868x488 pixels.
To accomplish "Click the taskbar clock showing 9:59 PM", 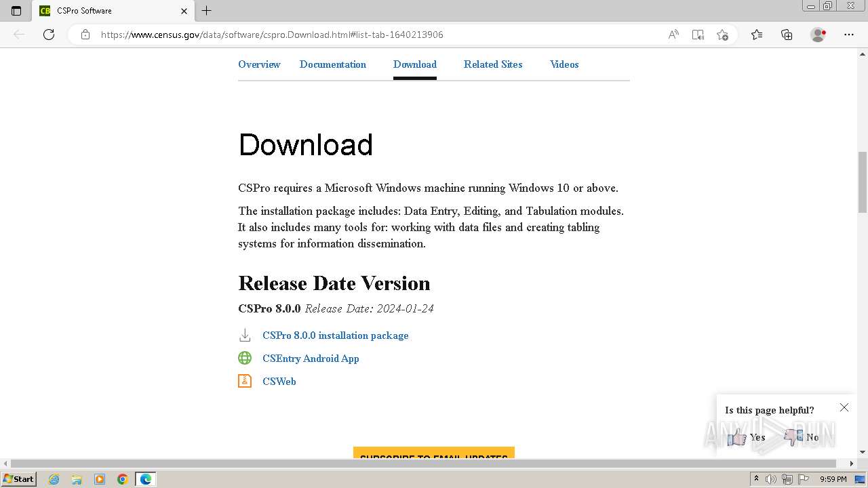I will [x=833, y=479].
